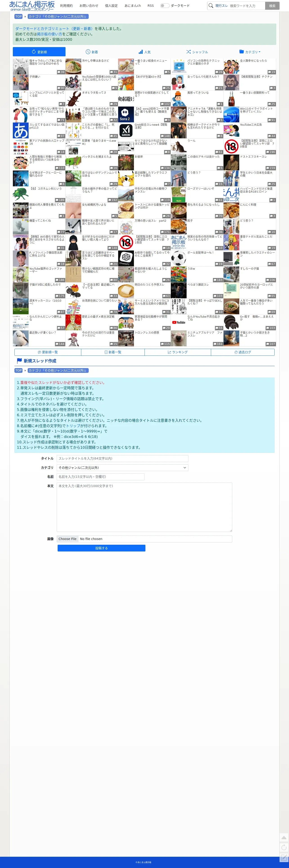The height and width of the screenshot is (868, 289).
Task: Expand the カテゴリ select box
Action: tap(122, 468)
